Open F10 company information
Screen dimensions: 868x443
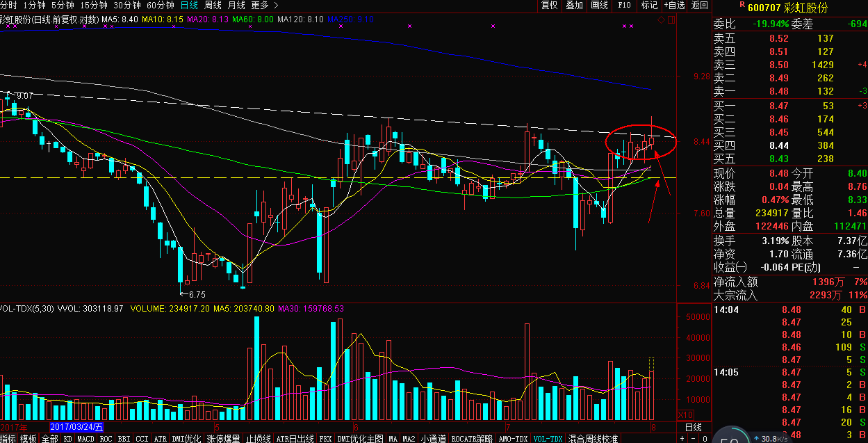624,5
